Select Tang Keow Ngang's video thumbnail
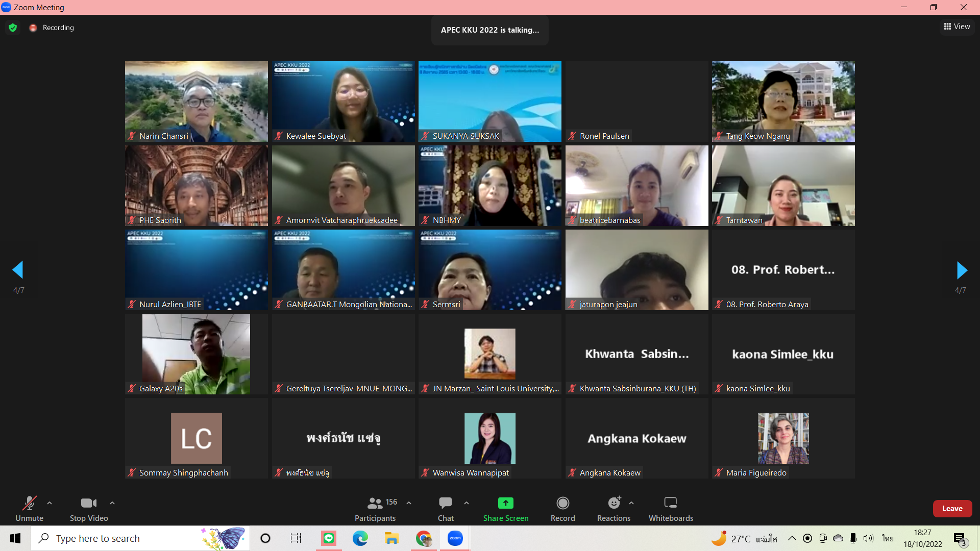The width and height of the screenshot is (980, 551). (x=783, y=101)
